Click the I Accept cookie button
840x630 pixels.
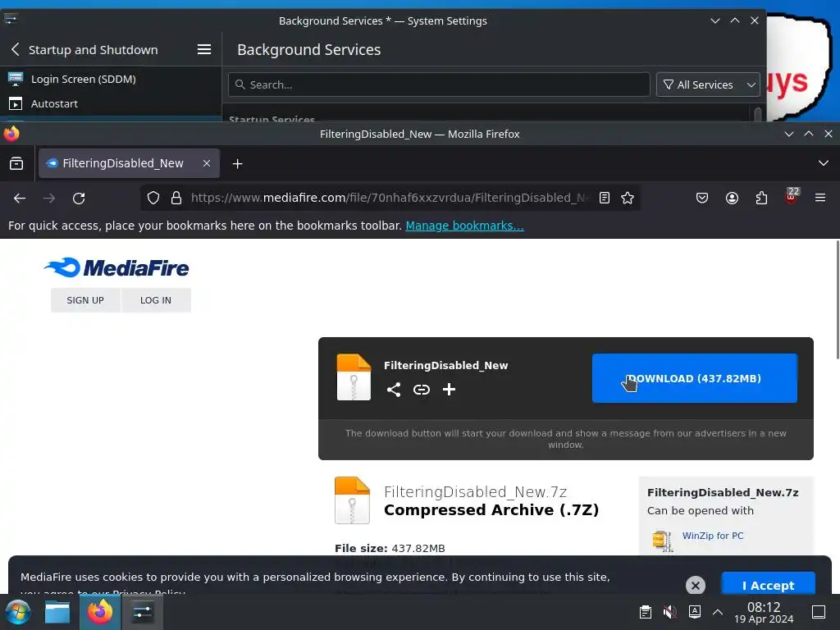click(768, 586)
